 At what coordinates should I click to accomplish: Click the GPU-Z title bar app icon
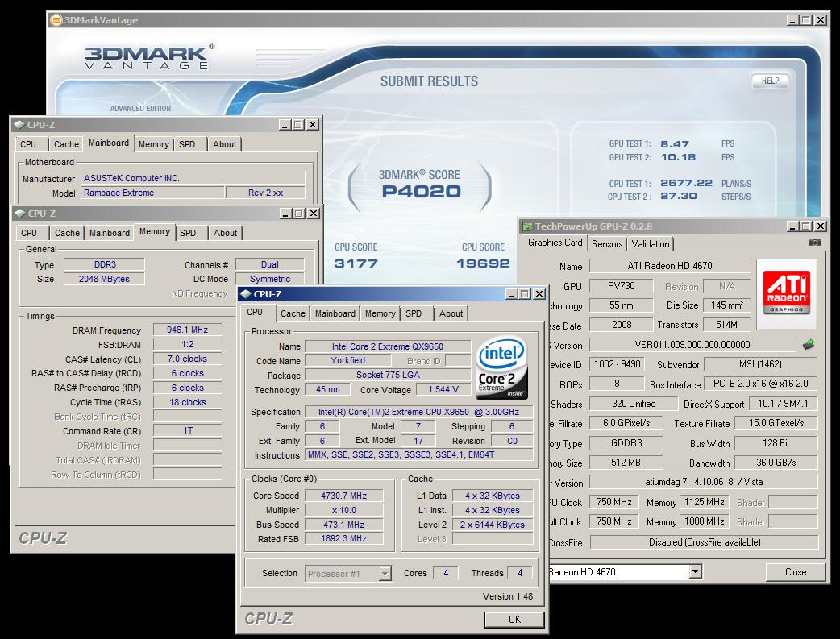pyautogui.click(x=527, y=226)
